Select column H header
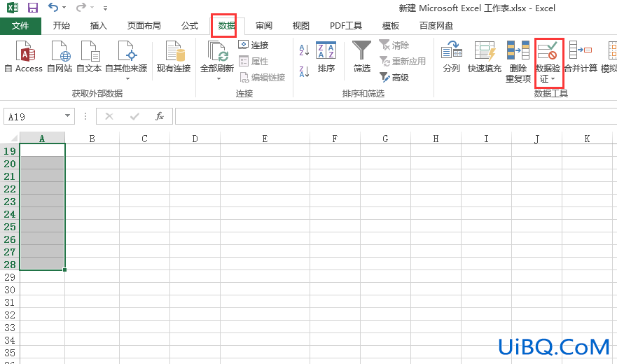The image size is (617, 364). point(436,138)
